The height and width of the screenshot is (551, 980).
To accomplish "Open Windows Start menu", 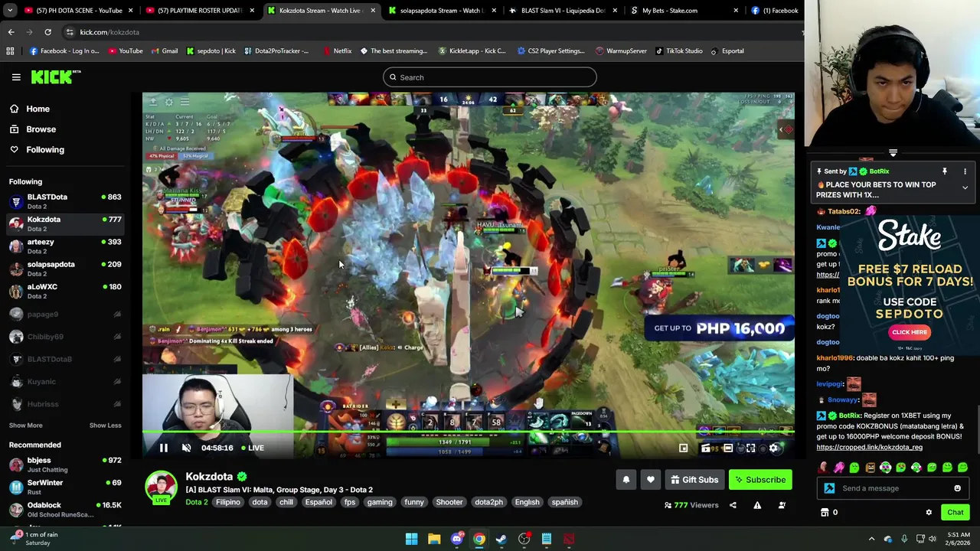I will (x=411, y=539).
